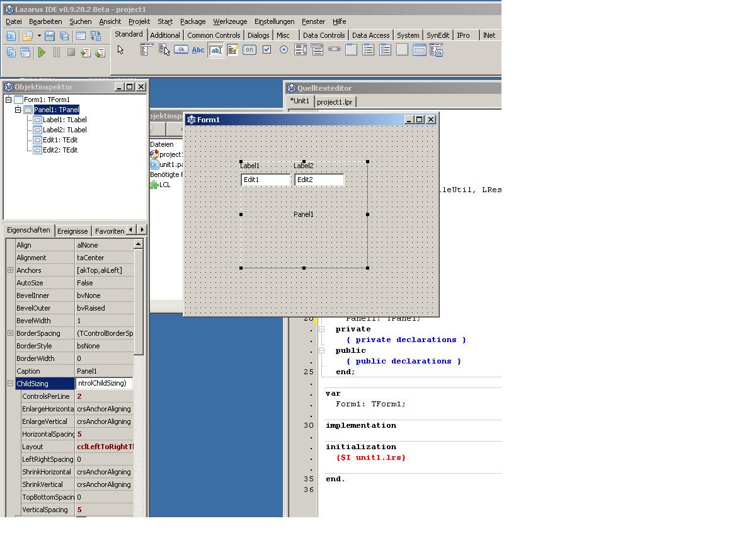
Task: Collapse the ChildSizing property group
Action: (x=10, y=384)
